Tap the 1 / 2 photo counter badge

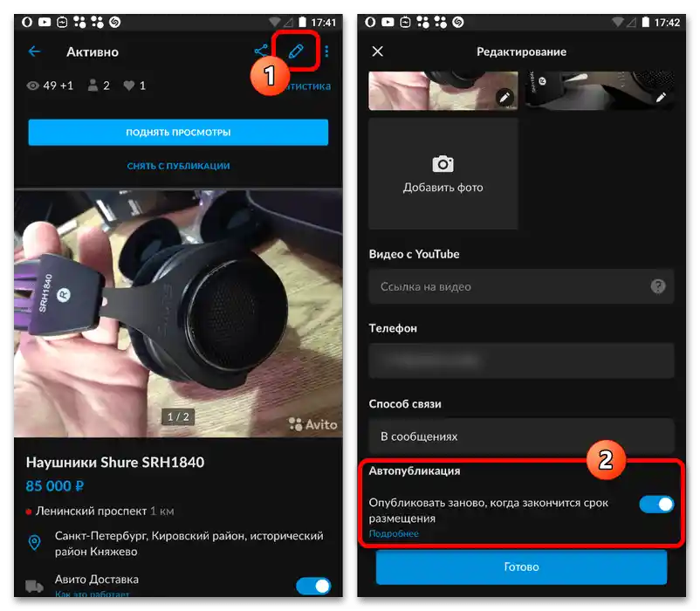click(178, 417)
